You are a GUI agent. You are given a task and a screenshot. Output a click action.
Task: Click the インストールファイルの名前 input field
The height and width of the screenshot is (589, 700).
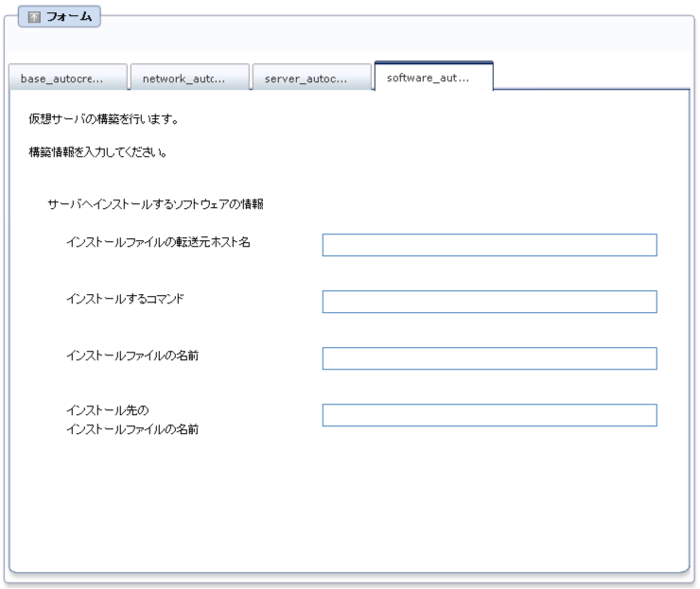(x=489, y=358)
